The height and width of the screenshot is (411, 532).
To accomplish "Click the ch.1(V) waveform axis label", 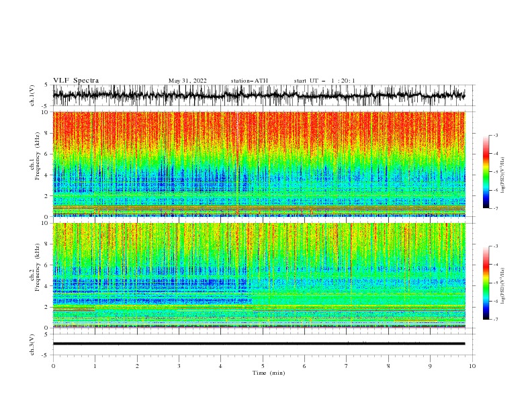I will click(32, 95).
